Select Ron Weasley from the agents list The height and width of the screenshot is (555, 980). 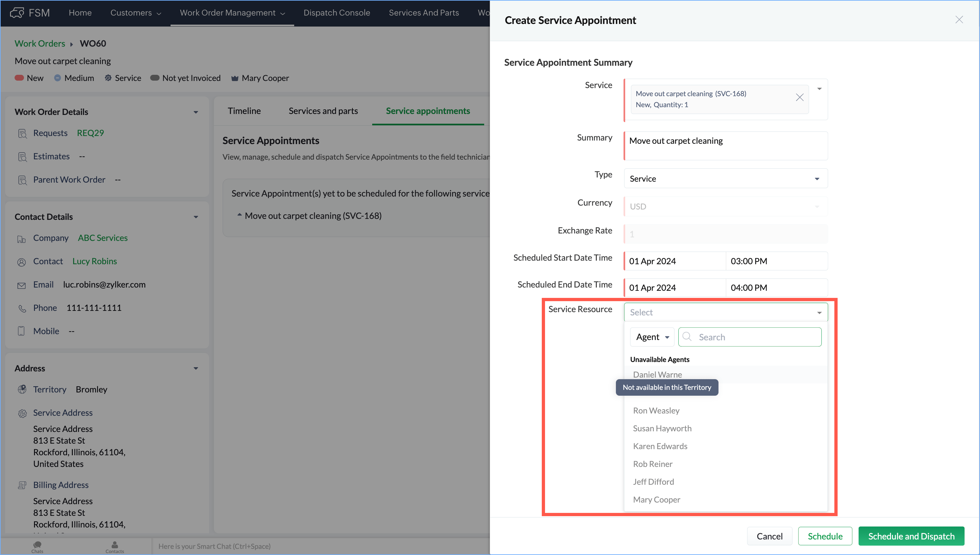pos(656,411)
